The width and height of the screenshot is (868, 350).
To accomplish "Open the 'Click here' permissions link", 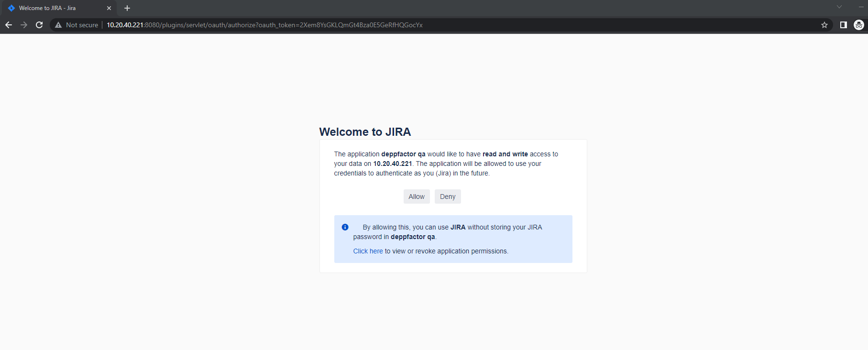I will [x=368, y=251].
